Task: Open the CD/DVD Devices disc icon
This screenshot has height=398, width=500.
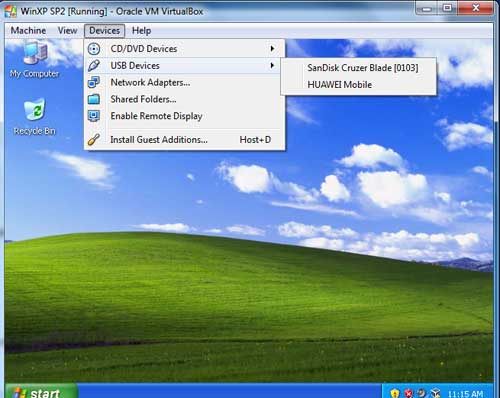Action: tap(94, 49)
